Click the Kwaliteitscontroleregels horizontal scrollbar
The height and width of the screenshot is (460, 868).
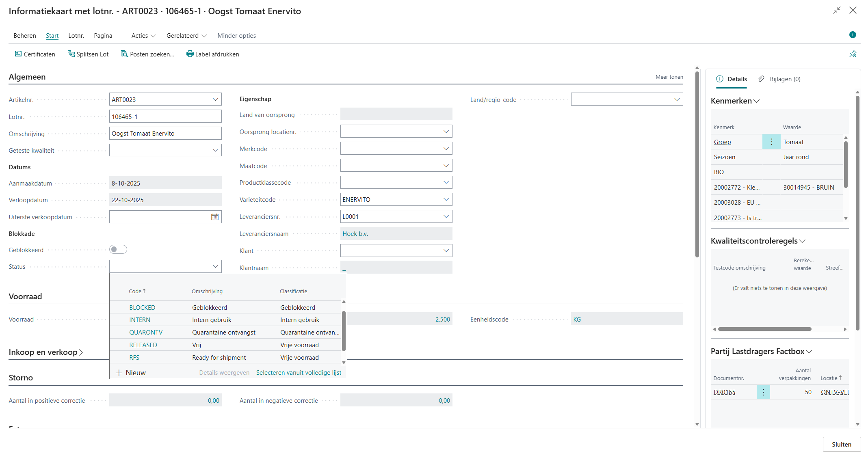[764, 329]
